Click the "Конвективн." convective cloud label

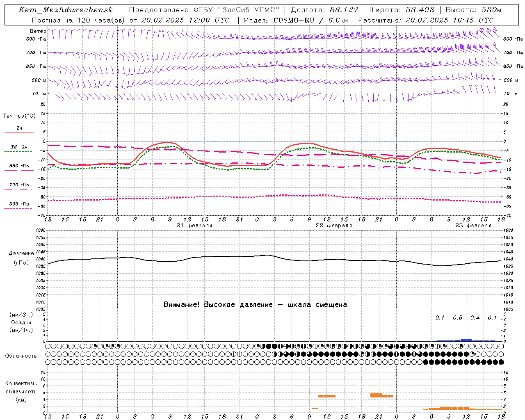click(x=21, y=383)
